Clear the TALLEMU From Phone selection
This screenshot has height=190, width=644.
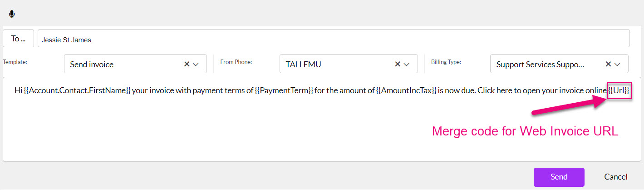pyautogui.click(x=398, y=64)
